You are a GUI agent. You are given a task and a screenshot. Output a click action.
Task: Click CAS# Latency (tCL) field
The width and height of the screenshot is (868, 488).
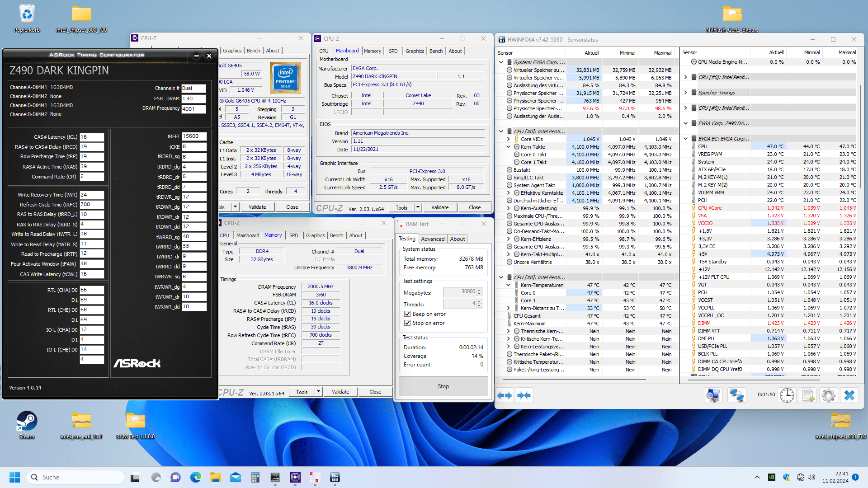[x=92, y=137]
